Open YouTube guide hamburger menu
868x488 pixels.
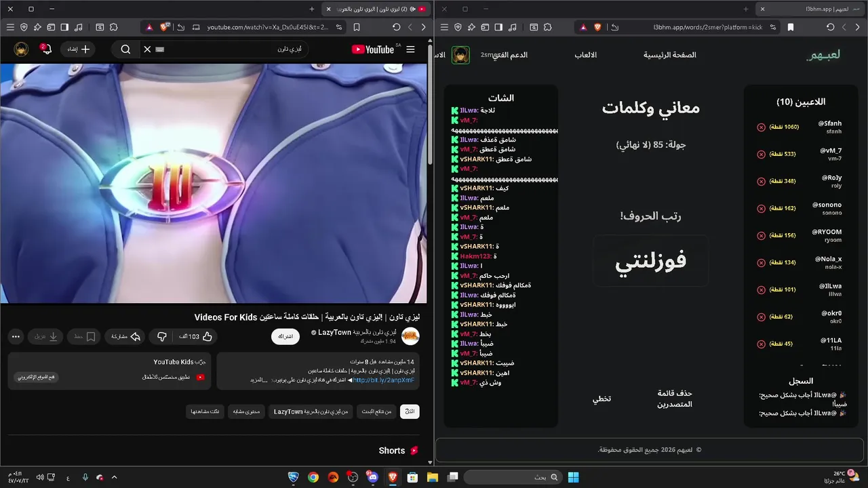click(x=410, y=49)
